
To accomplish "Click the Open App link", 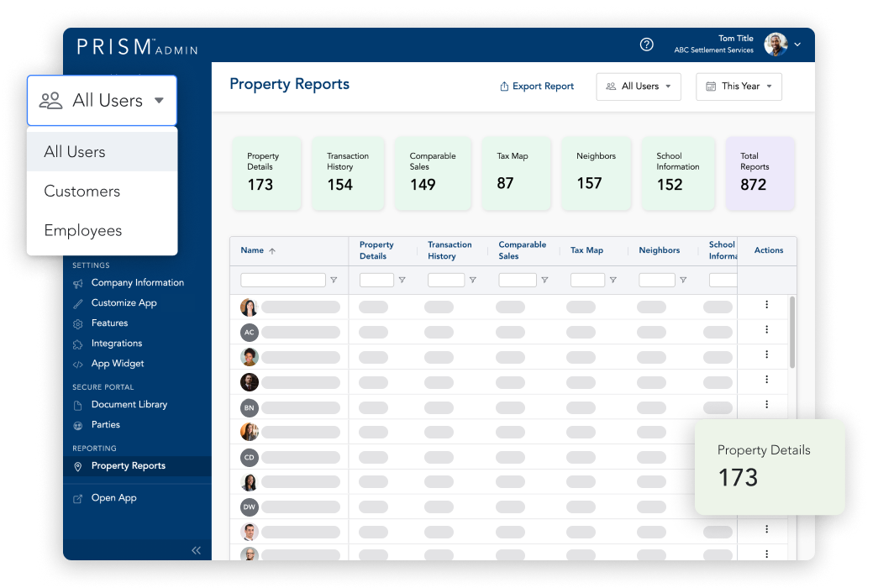I will [113, 498].
